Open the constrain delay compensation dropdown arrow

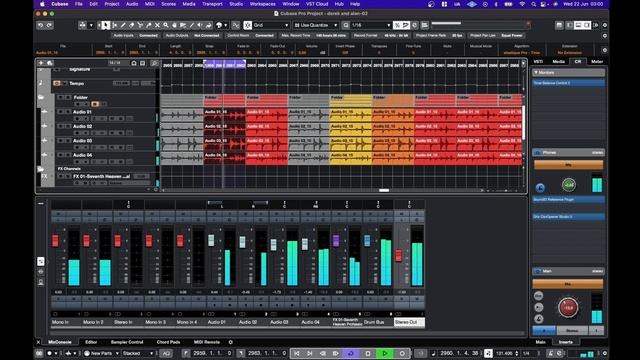(91, 25)
